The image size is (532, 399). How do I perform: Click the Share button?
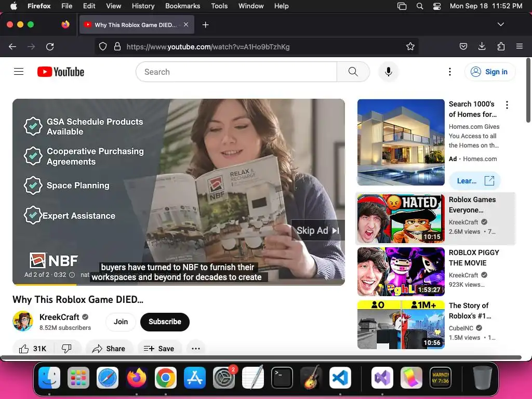tap(109, 349)
